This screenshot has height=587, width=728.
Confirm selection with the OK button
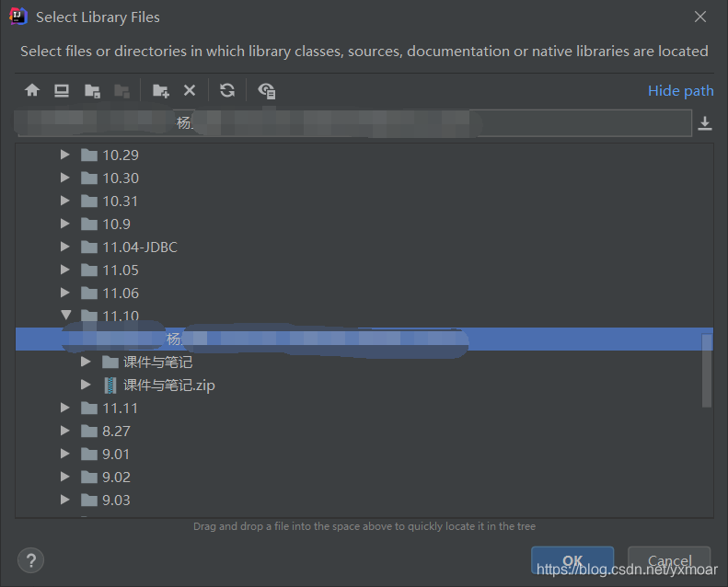(572, 560)
